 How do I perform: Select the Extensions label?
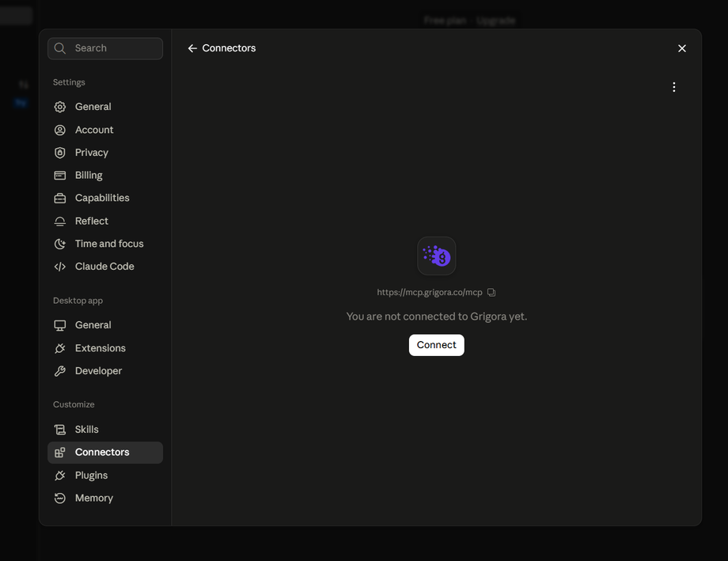(100, 348)
